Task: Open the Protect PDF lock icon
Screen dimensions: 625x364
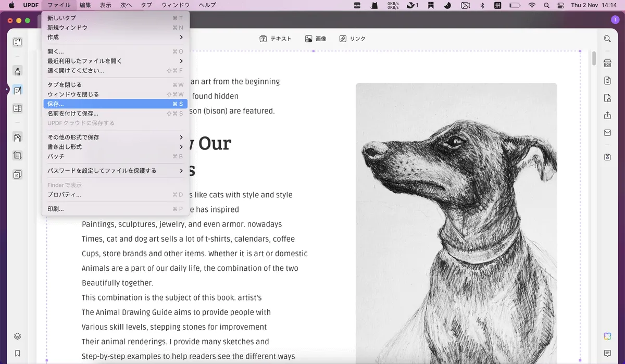Action: point(607,98)
